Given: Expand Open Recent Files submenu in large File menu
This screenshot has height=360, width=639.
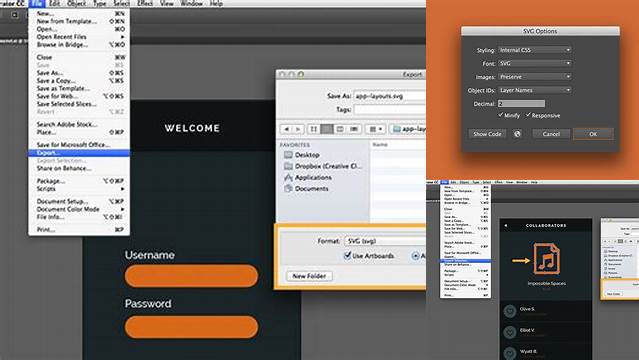Looking at the screenshot, I should click(x=79, y=37).
